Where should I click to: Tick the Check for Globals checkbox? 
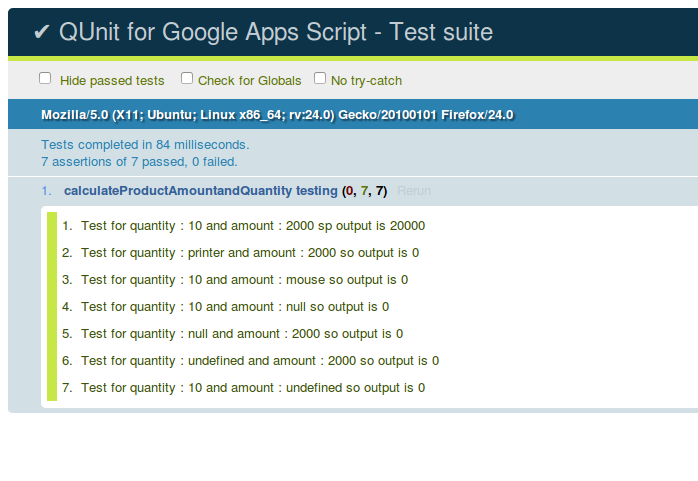(187, 79)
